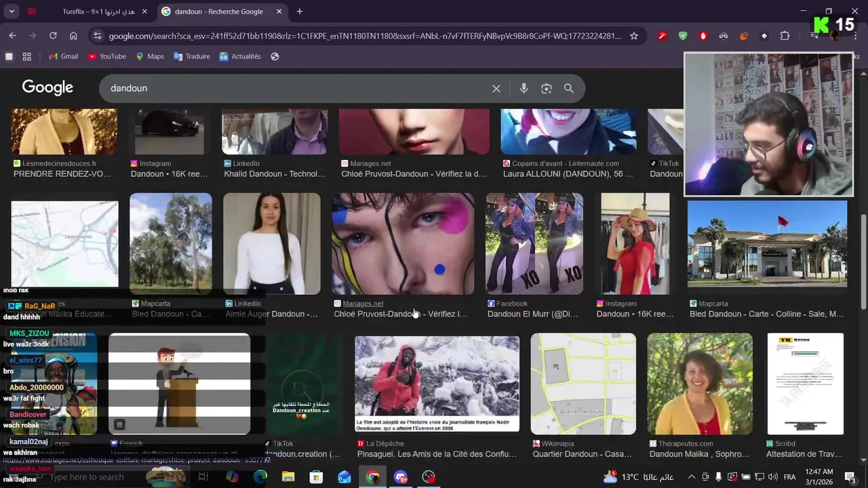This screenshot has height=488, width=868.
Task: Open the Chrome three-dot menu
Action: coord(854,36)
